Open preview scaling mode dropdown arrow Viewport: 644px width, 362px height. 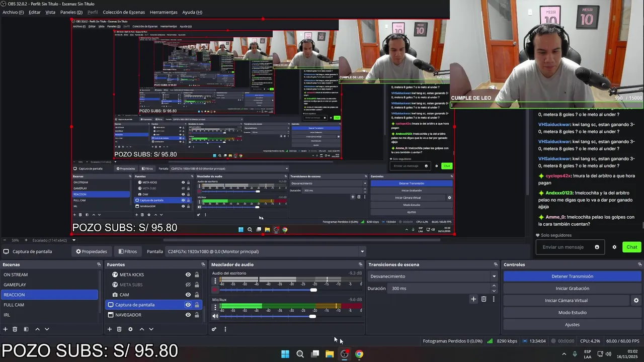click(73, 240)
